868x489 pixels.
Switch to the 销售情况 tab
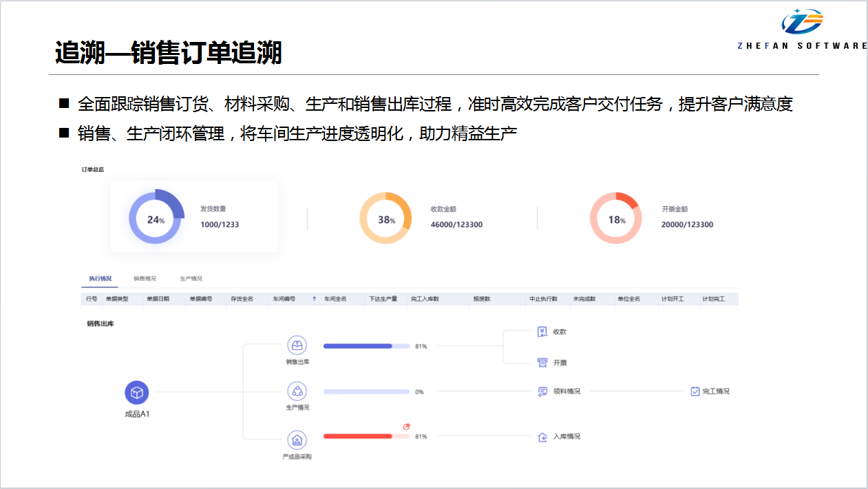click(x=145, y=279)
